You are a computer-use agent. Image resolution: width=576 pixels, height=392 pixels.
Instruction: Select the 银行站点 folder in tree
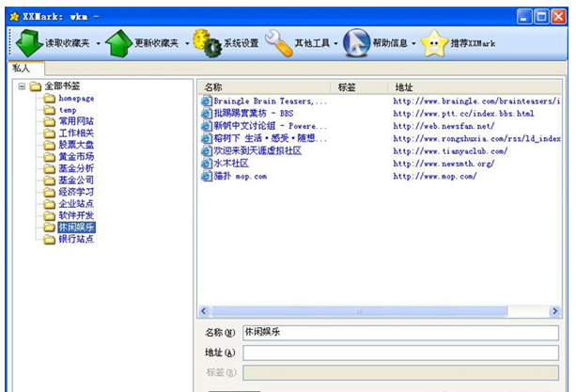coord(76,239)
